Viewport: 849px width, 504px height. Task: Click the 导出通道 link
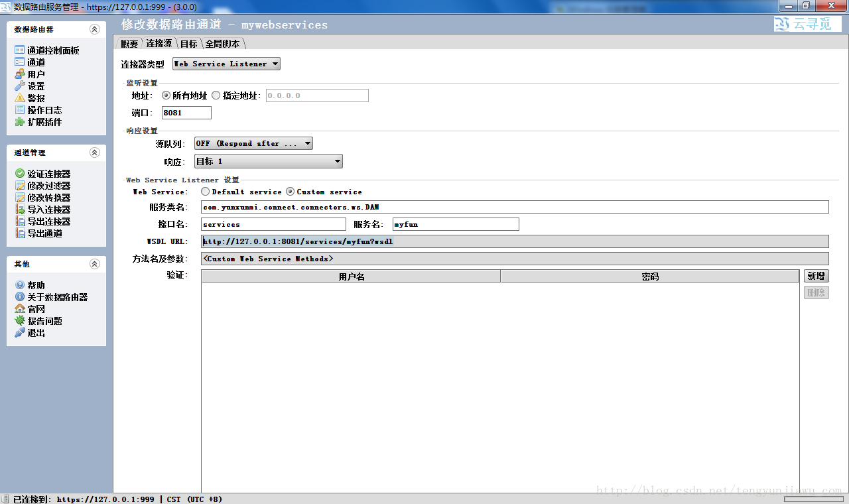click(x=45, y=233)
